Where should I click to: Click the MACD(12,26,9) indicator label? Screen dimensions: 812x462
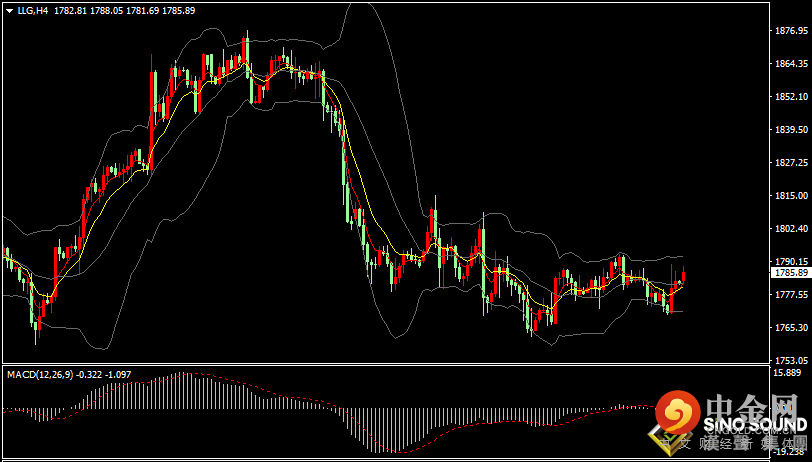tap(40, 374)
